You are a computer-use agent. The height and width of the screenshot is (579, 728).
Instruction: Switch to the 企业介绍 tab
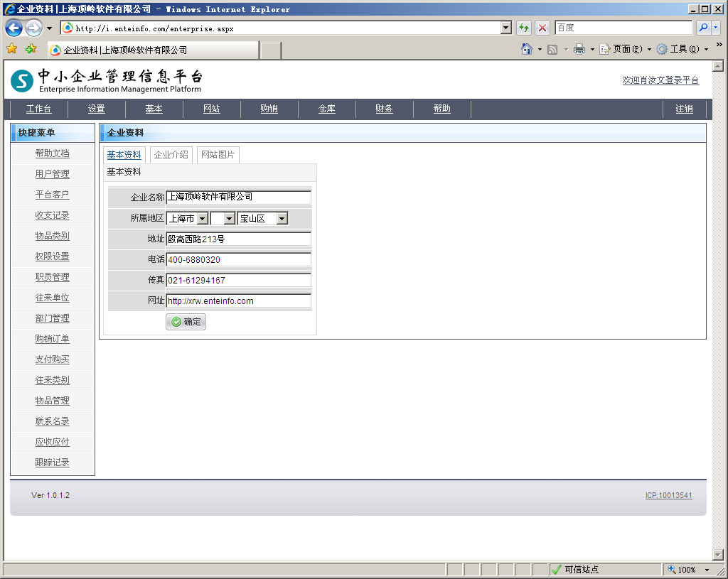(171, 155)
